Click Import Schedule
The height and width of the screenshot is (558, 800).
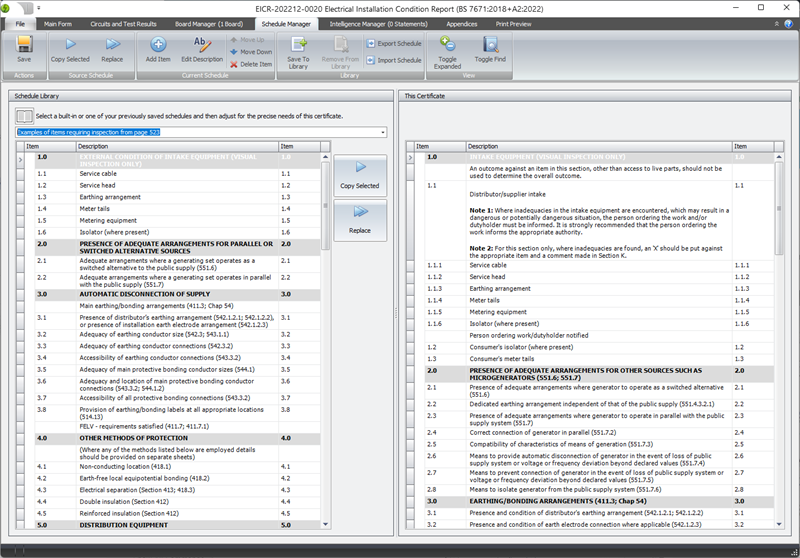[x=393, y=60]
